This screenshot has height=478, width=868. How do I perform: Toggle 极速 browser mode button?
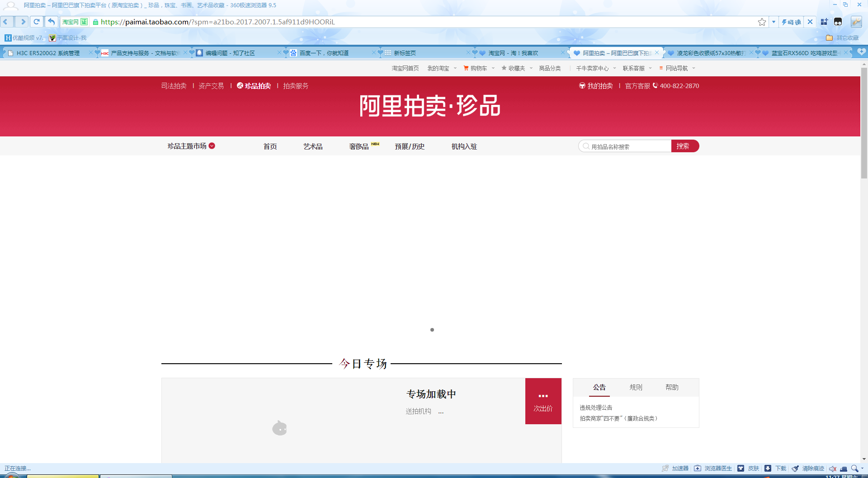tap(791, 22)
